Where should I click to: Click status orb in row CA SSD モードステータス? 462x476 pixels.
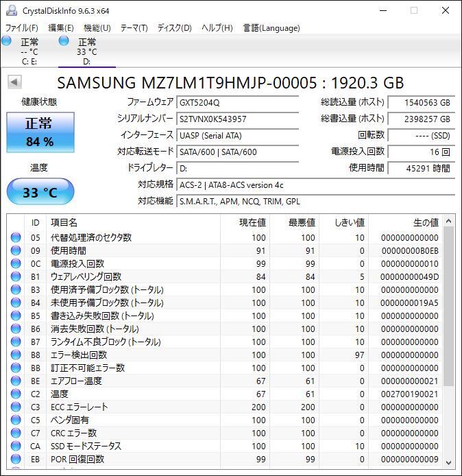[16, 447]
